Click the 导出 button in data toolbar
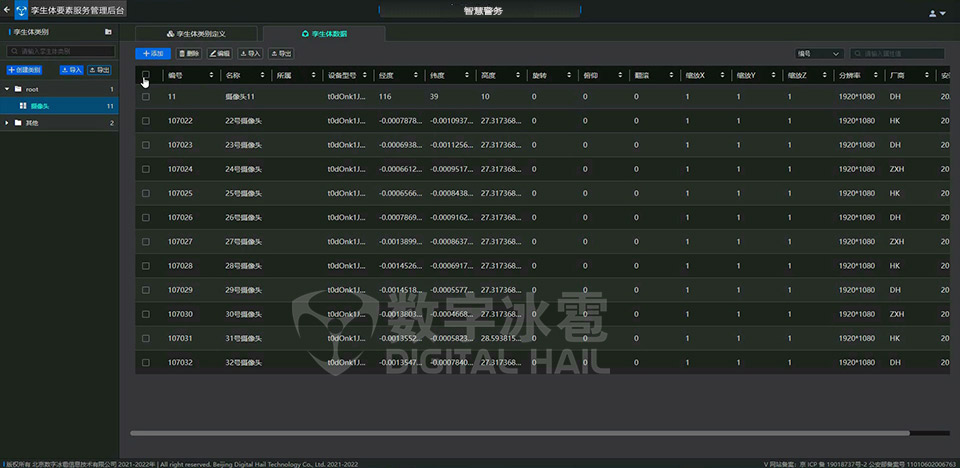The width and height of the screenshot is (960, 468). [x=281, y=54]
